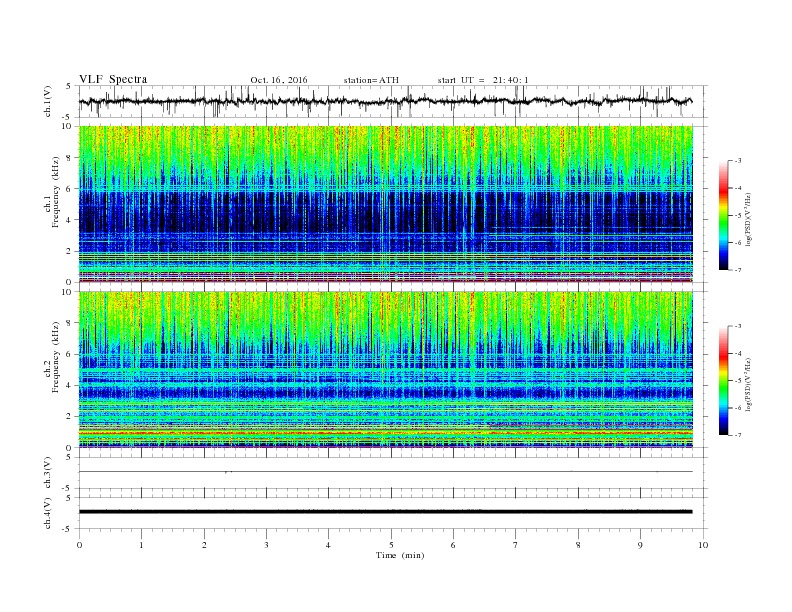The width and height of the screenshot is (792, 612).
Task: Click the ch.2 spectrogram panel
Action: [x=386, y=369]
